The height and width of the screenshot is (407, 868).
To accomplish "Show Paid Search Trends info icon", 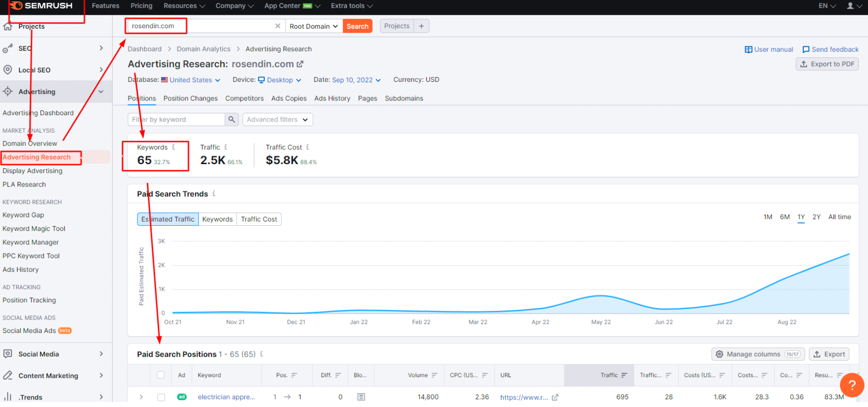I will 214,194.
